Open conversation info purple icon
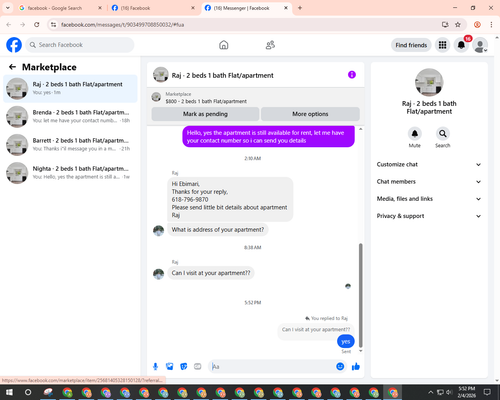 tap(352, 75)
